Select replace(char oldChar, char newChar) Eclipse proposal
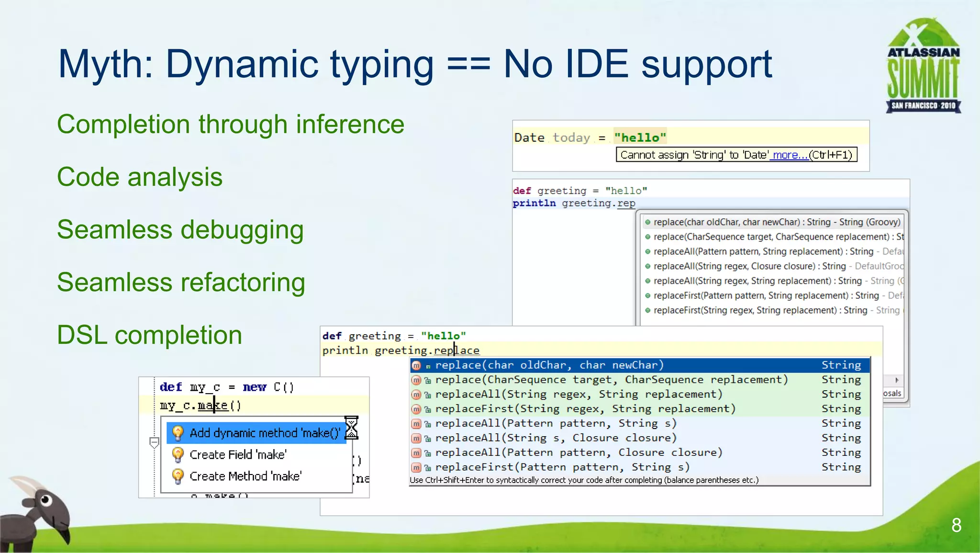The image size is (980, 553). [776, 222]
